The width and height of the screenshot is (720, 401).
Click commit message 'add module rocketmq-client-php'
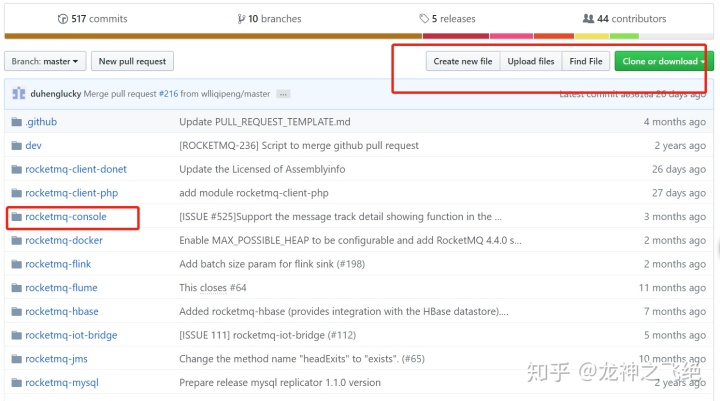pyautogui.click(x=253, y=193)
